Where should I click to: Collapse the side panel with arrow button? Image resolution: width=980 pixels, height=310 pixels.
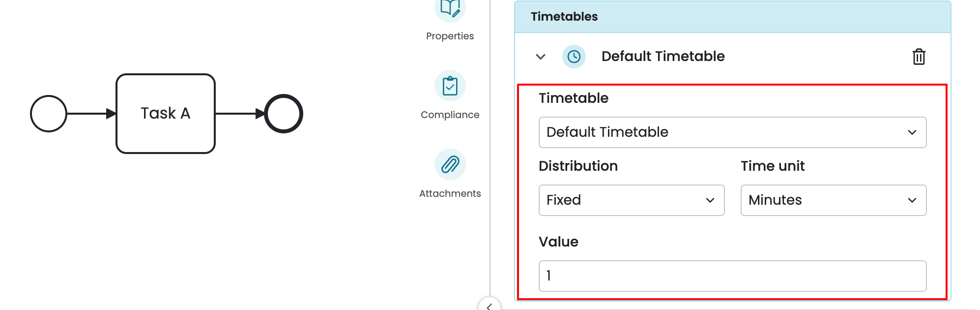pos(489,306)
